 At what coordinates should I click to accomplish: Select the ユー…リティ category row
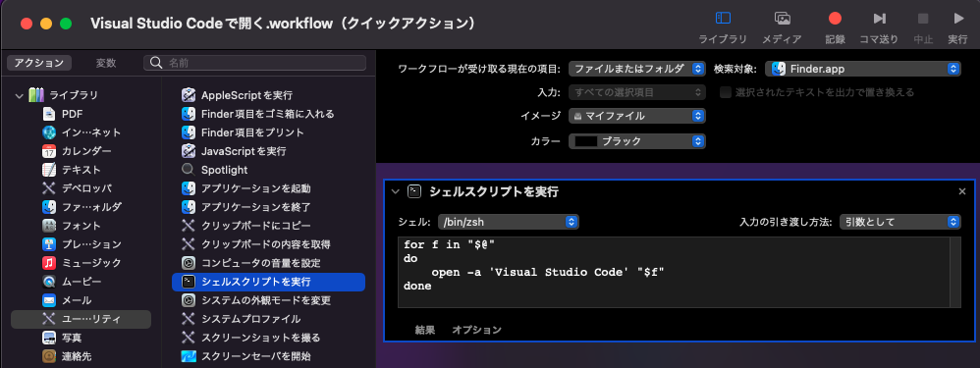coord(82,319)
